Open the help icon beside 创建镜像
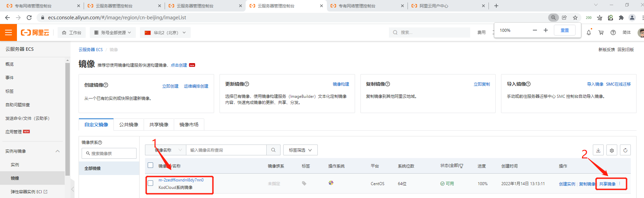 106,85
